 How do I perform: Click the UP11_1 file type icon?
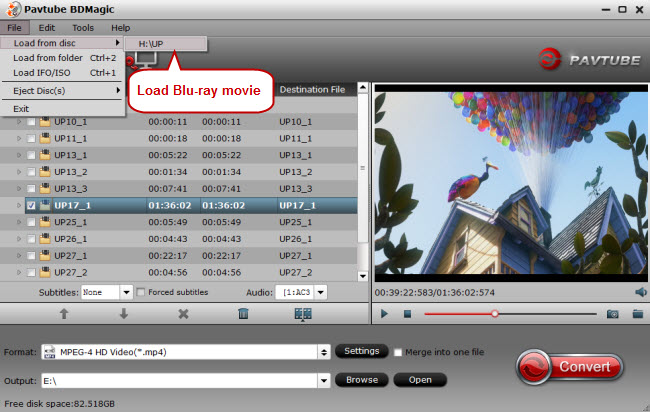point(45,138)
